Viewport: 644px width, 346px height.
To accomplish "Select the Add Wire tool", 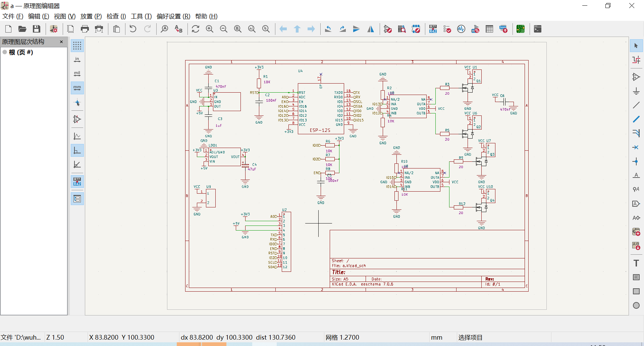I will click(x=636, y=105).
